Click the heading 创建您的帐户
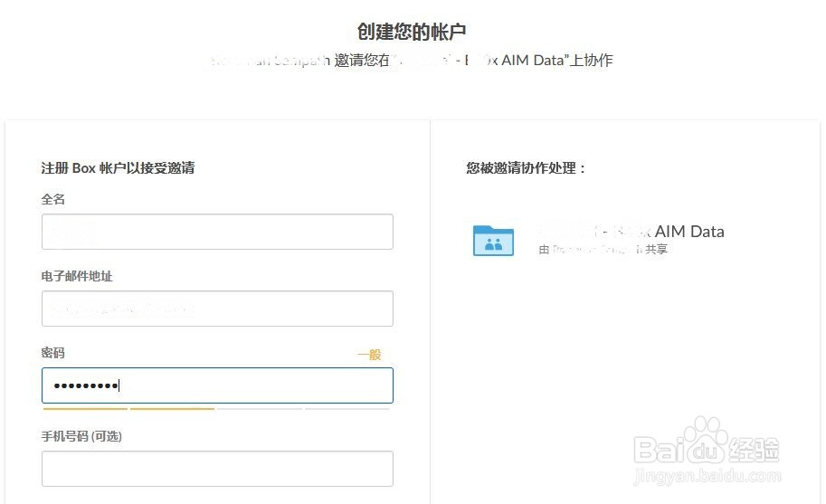Screen dimensions: 826x504 tap(412, 32)
